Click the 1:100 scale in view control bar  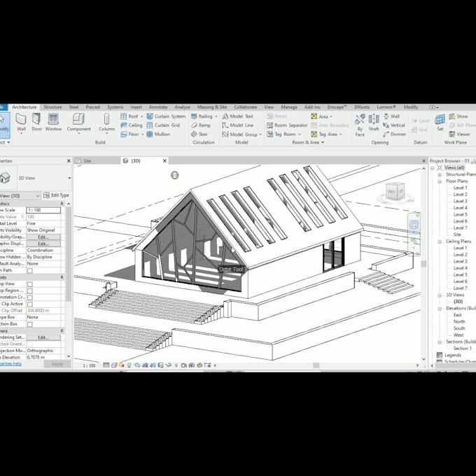point(89,365)
